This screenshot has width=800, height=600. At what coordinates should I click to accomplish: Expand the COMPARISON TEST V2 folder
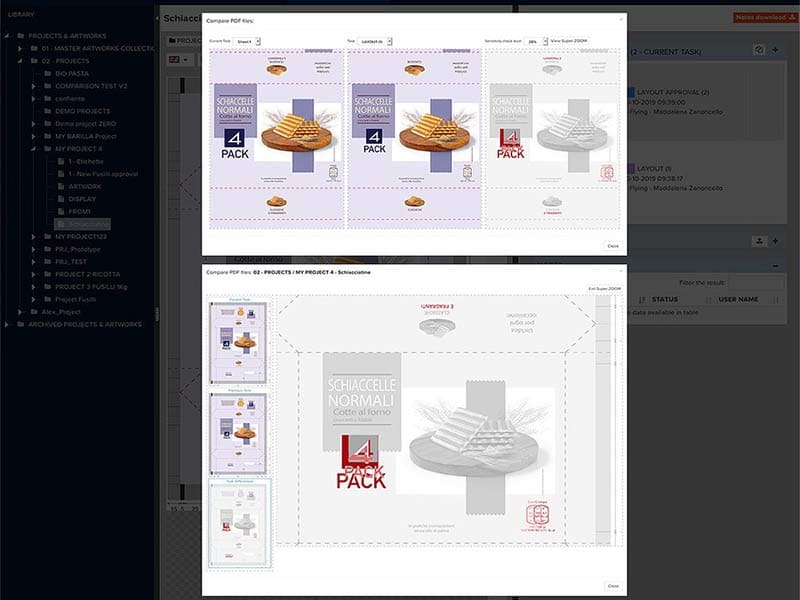tap(33, 86)
